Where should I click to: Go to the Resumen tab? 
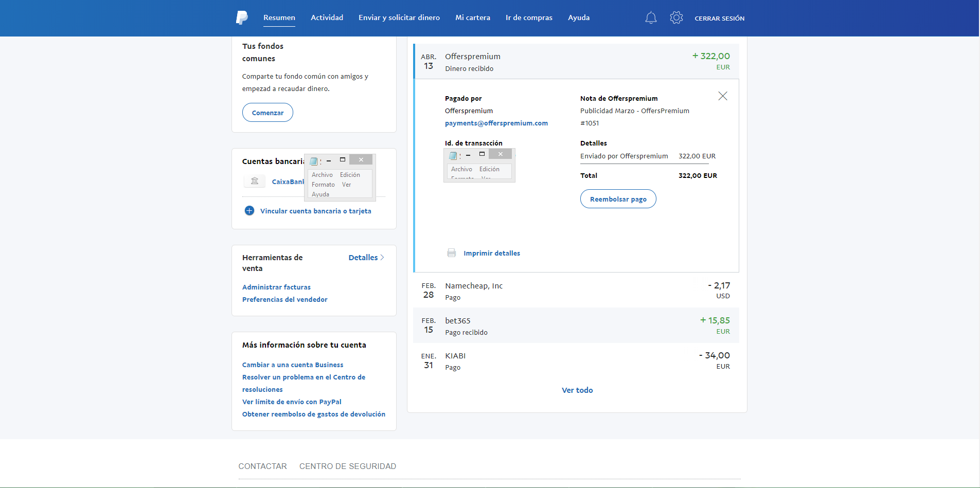pyautogui.click(x=279, y=17)
